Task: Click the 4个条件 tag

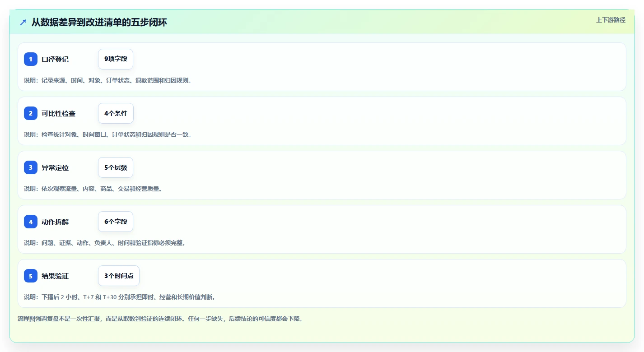Action: (116, 113)
